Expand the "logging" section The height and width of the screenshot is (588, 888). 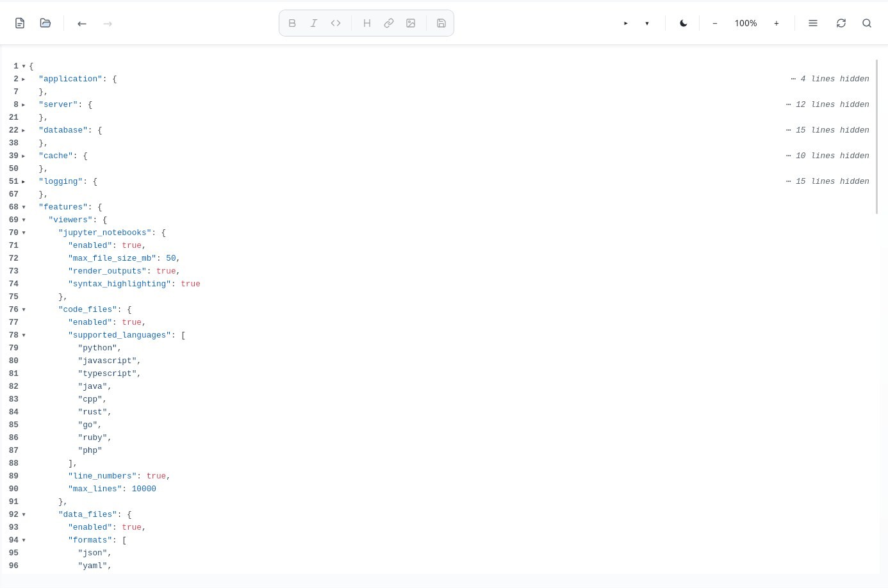pos(24,181)
